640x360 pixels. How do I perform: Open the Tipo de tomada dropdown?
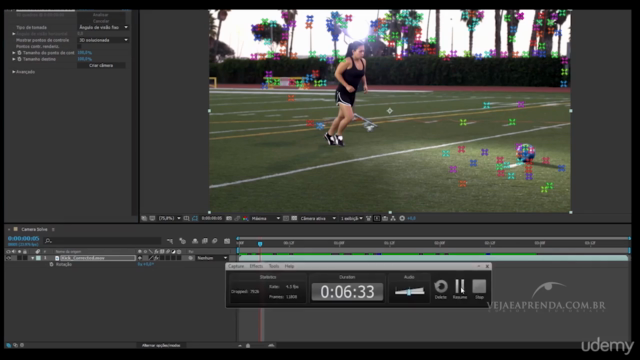[103, 27]
